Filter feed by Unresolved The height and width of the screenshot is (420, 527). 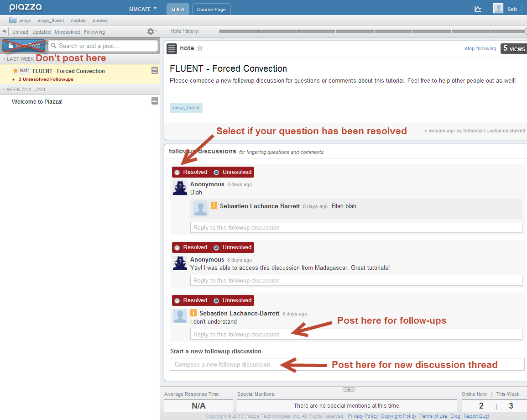click(67, 32)
